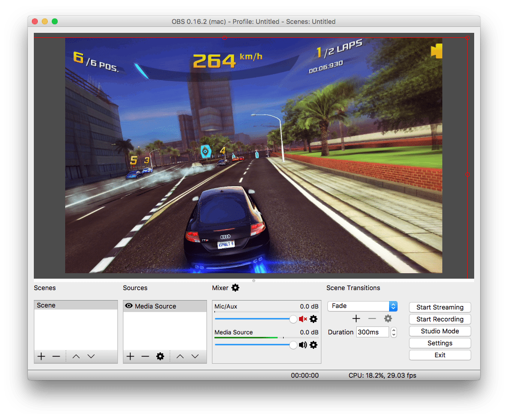Image resolution: width=508 pixels, height=420 pixels.
Task: Add a new scene with plus icon
Action: tap(41, 356)
